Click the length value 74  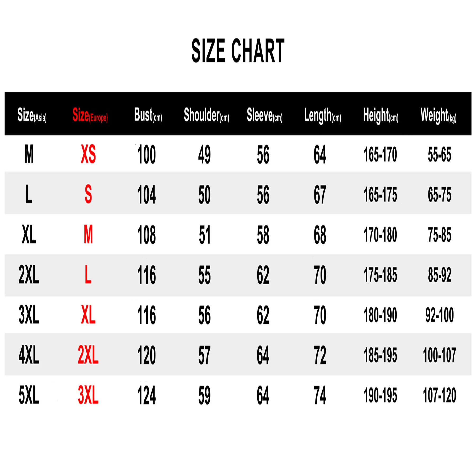click(x=320, y=395)
